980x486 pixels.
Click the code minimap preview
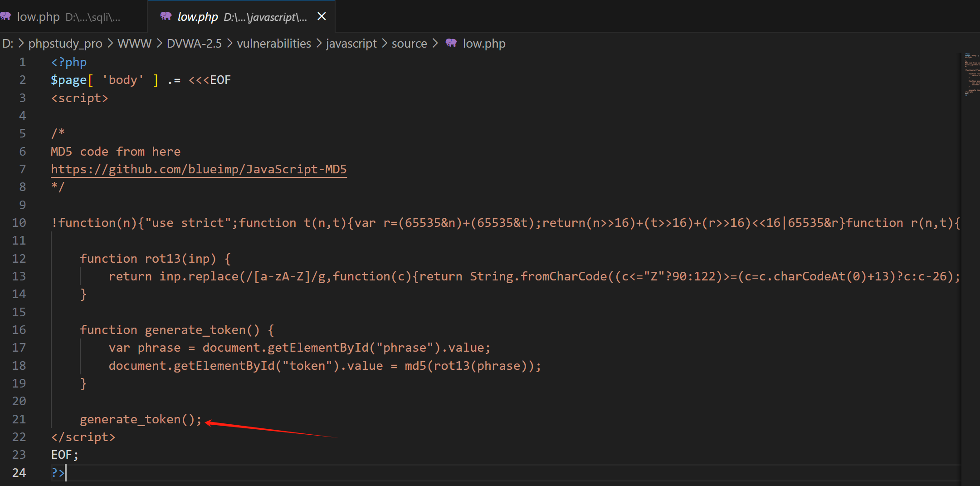(972, 75)
